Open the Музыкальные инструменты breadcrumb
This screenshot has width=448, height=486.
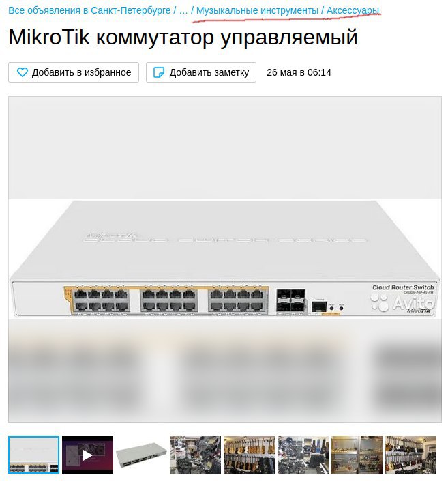click(x=257, y=10)
